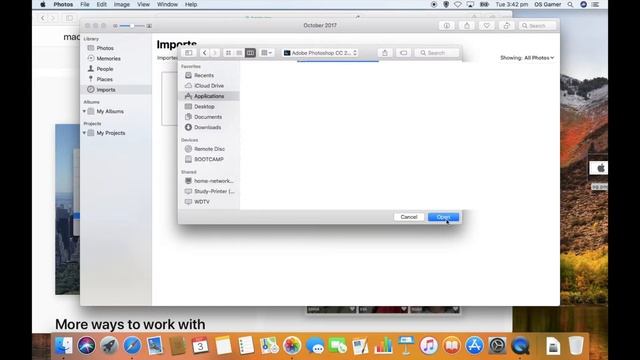Expand My Albums disclosure triangle
640x360 pixels.
(84, 111)
